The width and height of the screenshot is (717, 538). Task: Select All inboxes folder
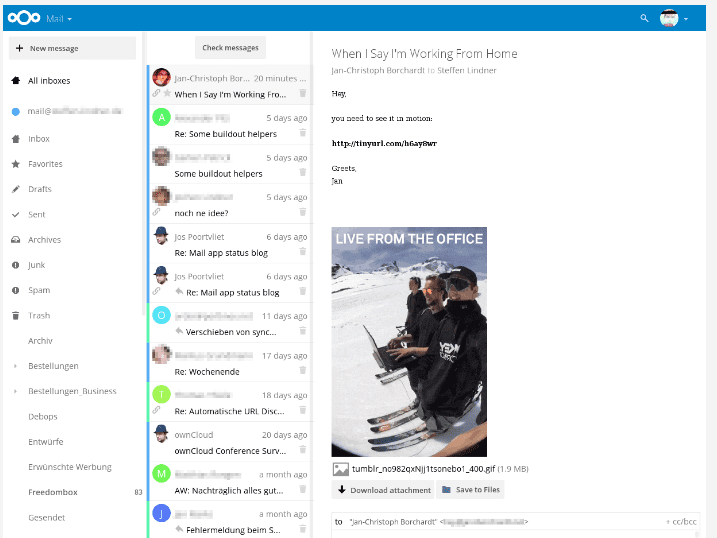49,81
